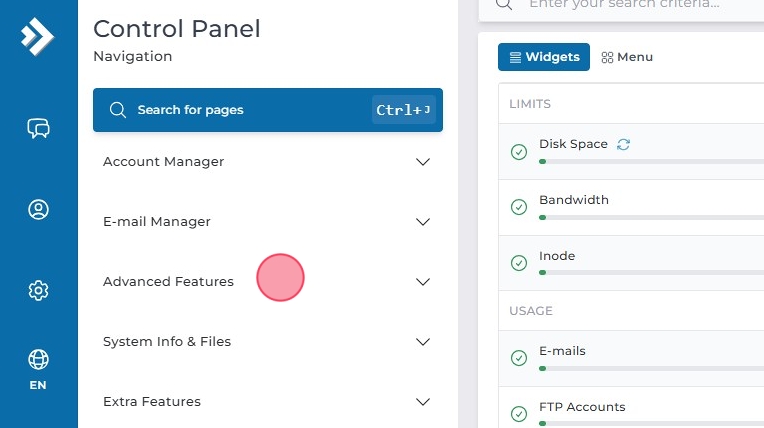764x428 pixels.
Task: Open the user profile icon in sidebar
Action: click(x=38, y=209)
